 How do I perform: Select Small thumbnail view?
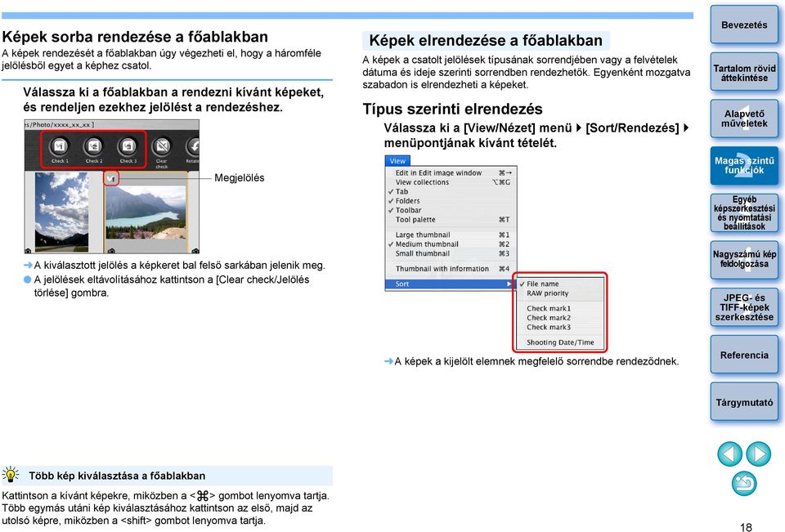(451, 253)
